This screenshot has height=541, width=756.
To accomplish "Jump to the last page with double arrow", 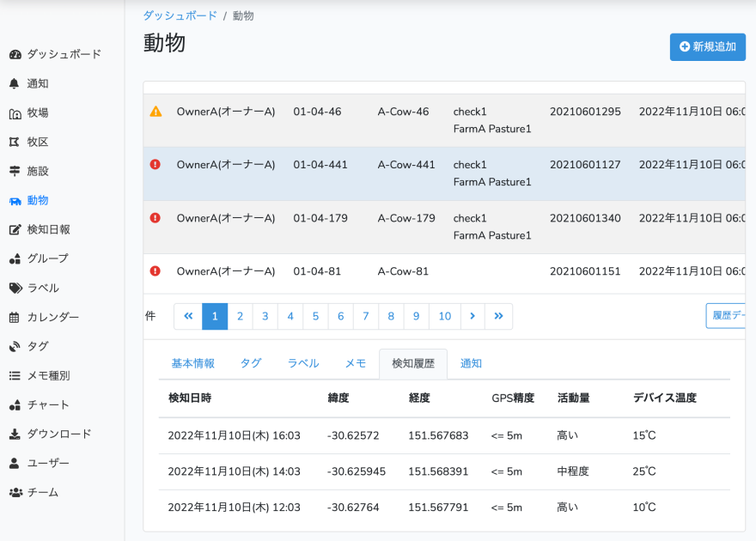I will [498, 317].
